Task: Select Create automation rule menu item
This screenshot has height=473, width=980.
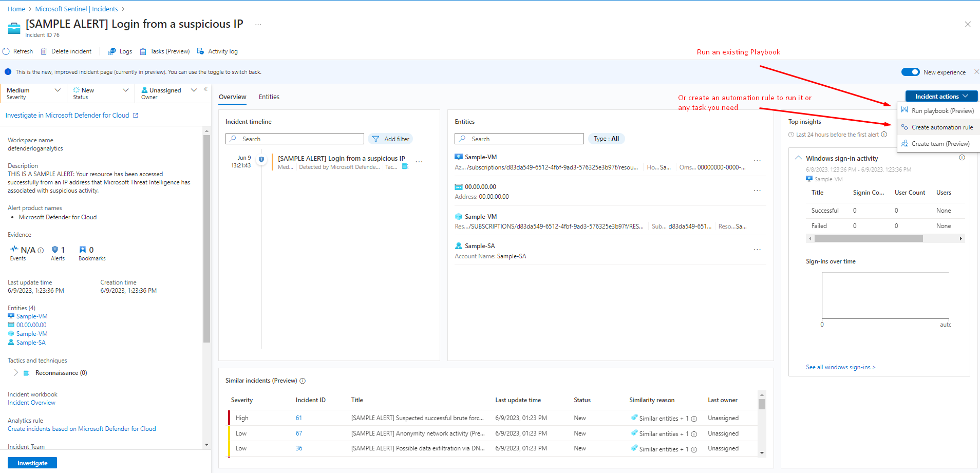Action: 941,127
